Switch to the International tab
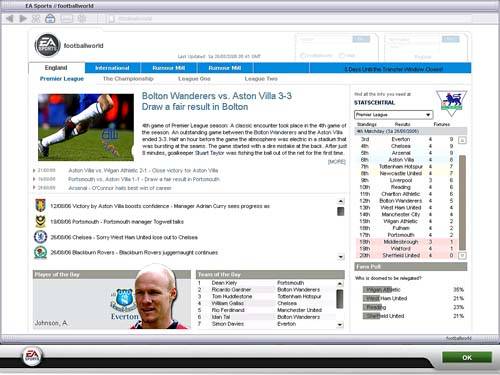 point(112,68)
